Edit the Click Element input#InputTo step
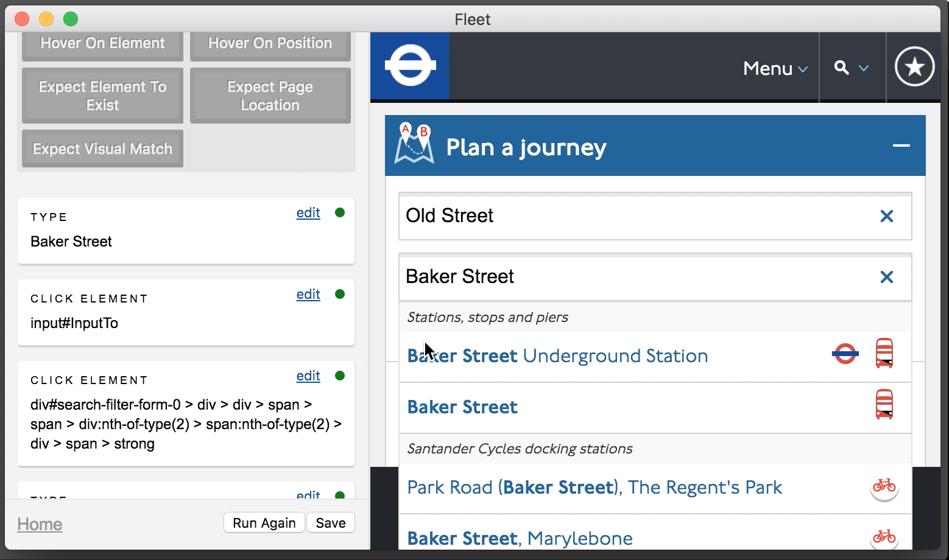 pyautogui.click(x=308, y=295)
